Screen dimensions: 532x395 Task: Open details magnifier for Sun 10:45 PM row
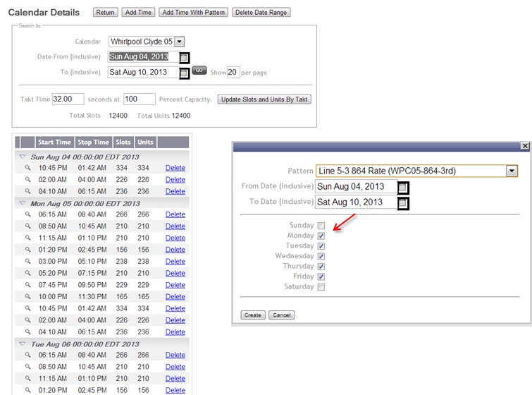(x=27, y=168)
